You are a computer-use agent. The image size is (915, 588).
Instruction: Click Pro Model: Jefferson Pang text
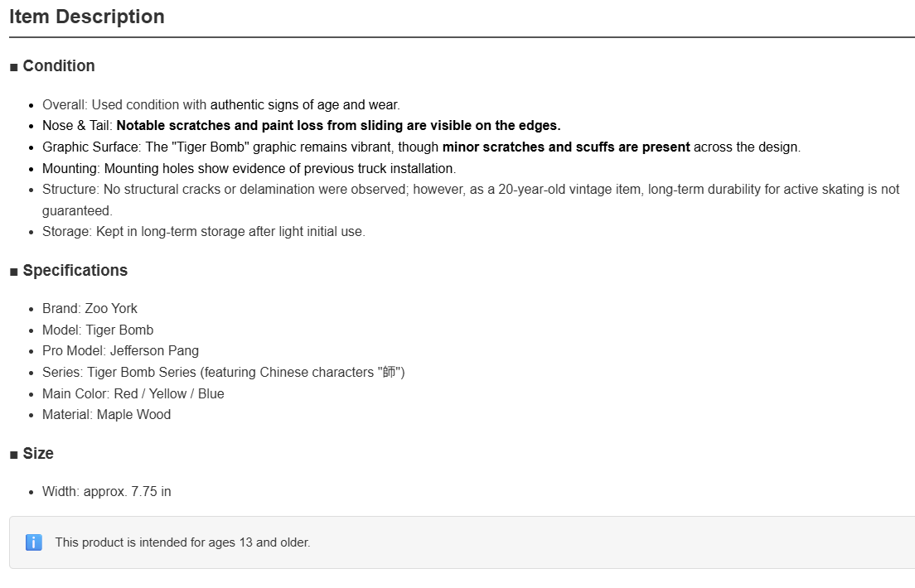[120, 351]
